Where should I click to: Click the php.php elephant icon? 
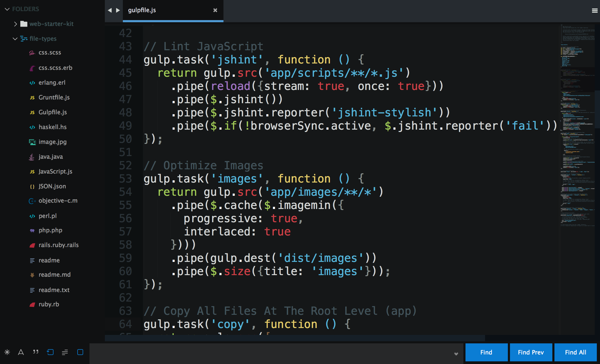coord(32,230)
